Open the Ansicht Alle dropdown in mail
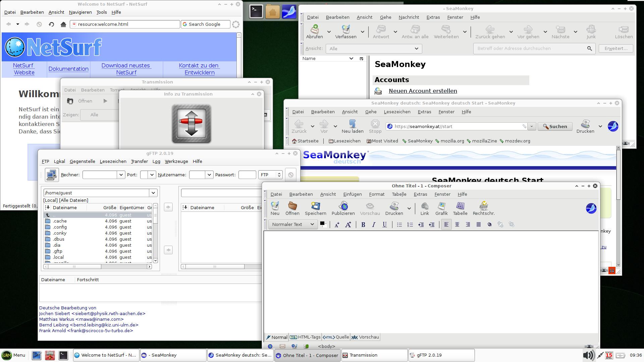Screen dimensions: 644x362 tap(374, 49)
